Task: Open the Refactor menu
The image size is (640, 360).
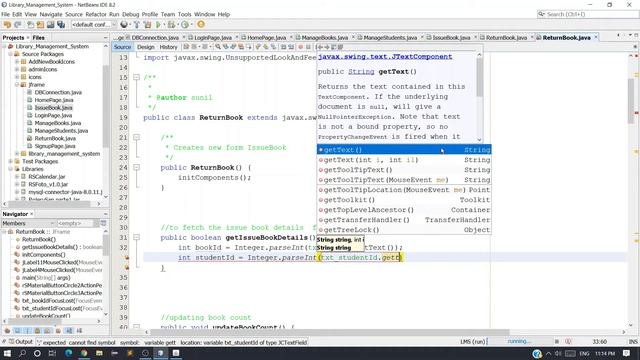Action: click(x=96, y=14)
